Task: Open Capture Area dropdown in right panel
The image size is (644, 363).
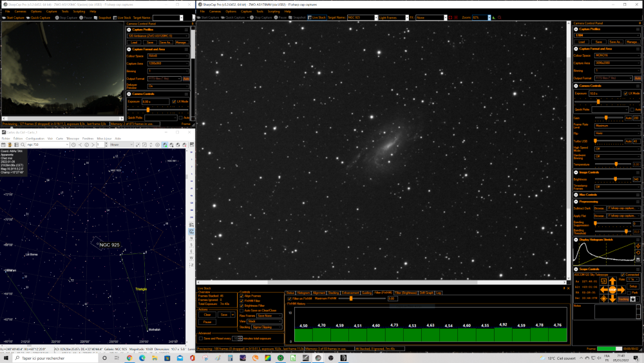Action: (x=618, y=63)
